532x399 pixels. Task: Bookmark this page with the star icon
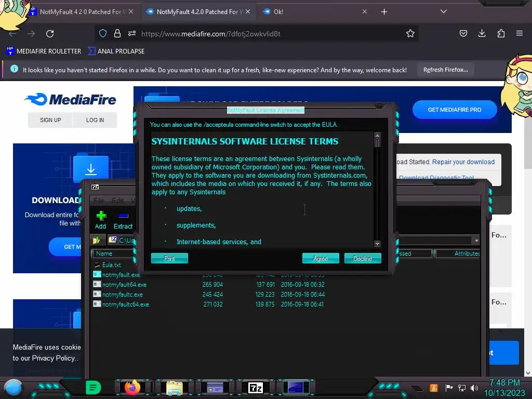(410, 33)
